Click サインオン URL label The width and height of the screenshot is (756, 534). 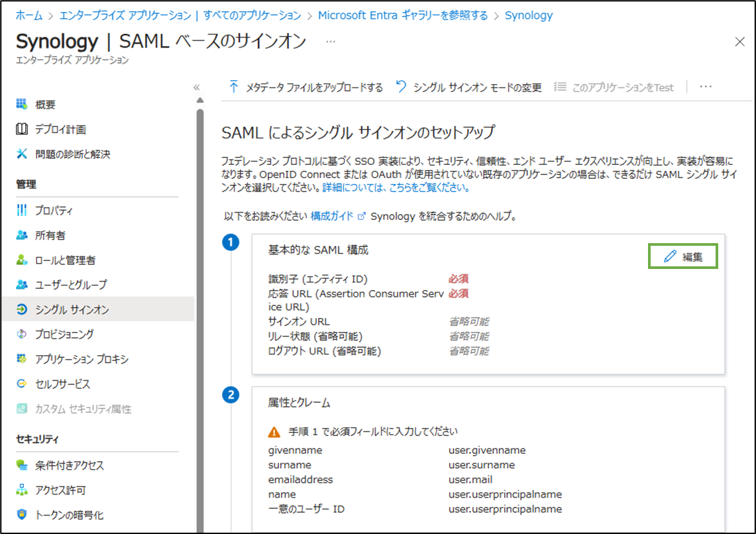299,321
